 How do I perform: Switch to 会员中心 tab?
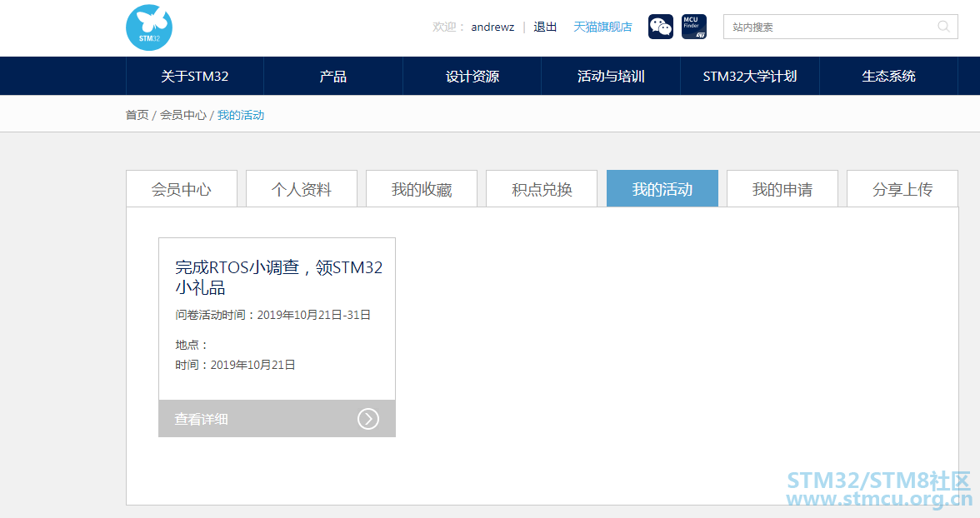tap(182, 189)
